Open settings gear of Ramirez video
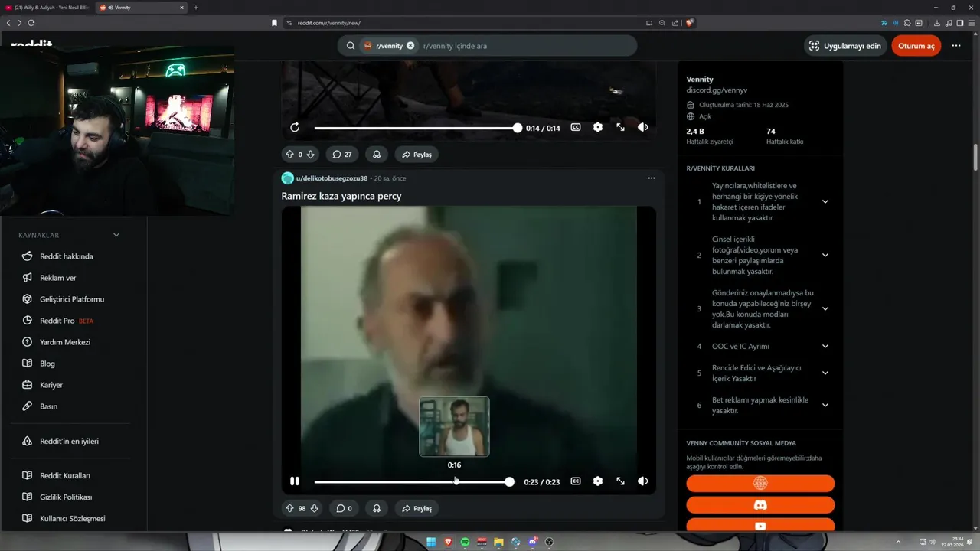The image size is (980, 551). (x=598, y=481)
